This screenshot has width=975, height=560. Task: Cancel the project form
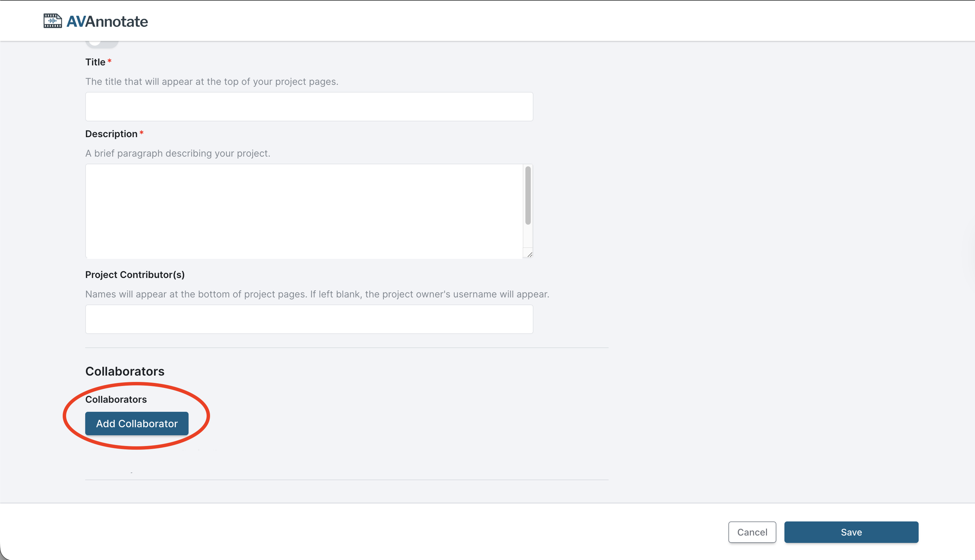coord(752,532)
